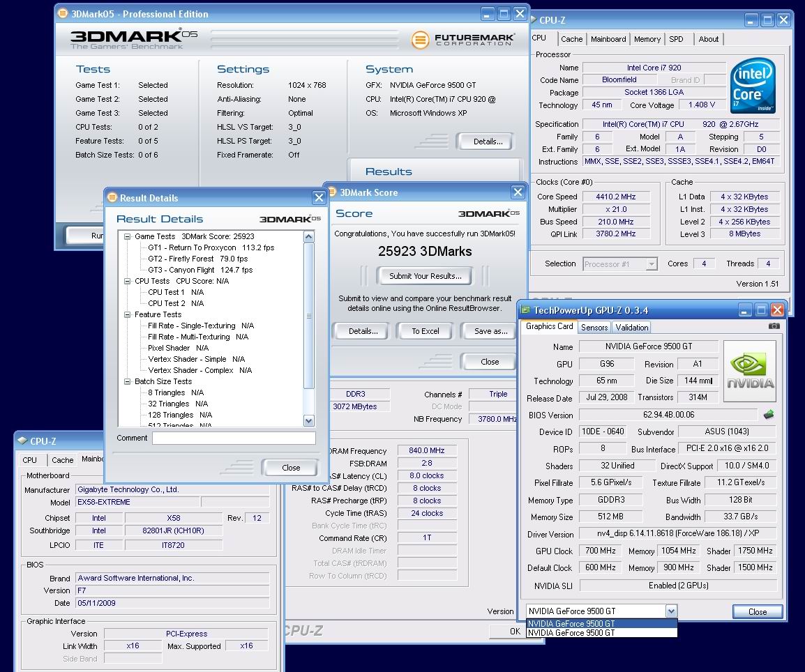This screenshot has width=805, height=672.
Task: Click the GPU-Z screenshot camera icon
Action: pos(774,326)
